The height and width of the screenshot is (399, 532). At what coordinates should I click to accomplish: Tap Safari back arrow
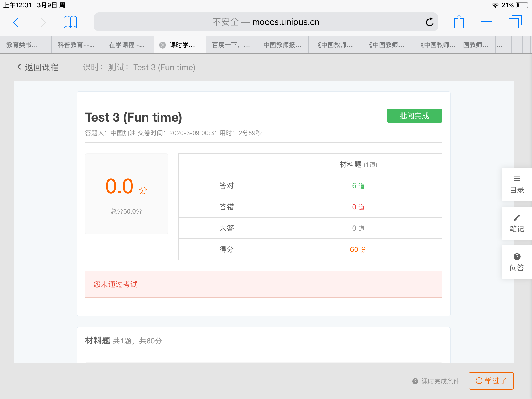(16, 22)
